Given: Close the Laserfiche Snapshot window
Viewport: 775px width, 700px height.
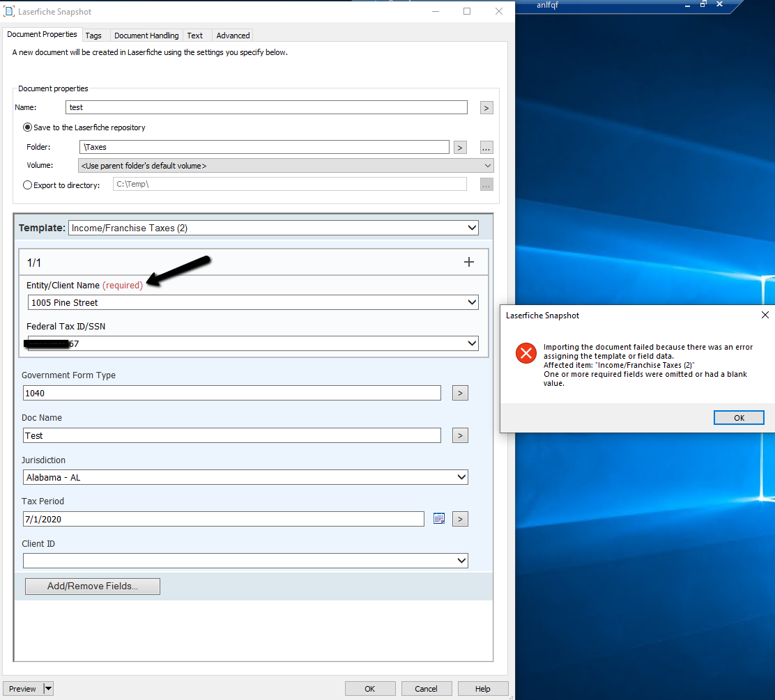Looking at the screenshot, I should [x=499, y=11].
